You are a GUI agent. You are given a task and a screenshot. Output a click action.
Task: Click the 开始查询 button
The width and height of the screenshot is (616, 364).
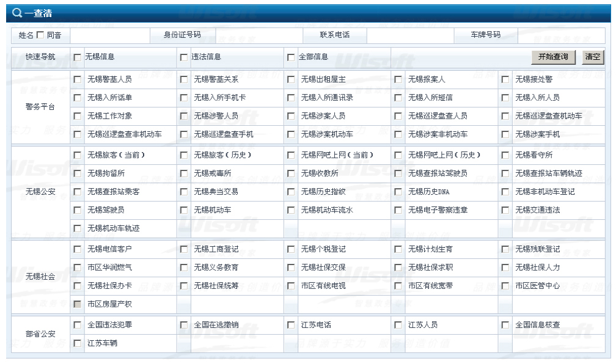click(553, 57)
